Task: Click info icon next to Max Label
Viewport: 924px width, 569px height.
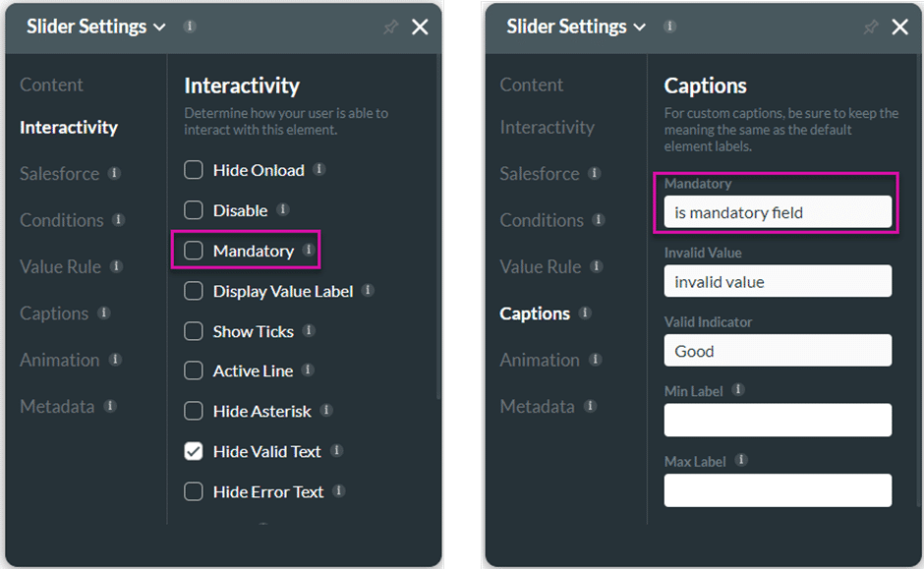Action: pyautogui.click(x=741, y=460)
